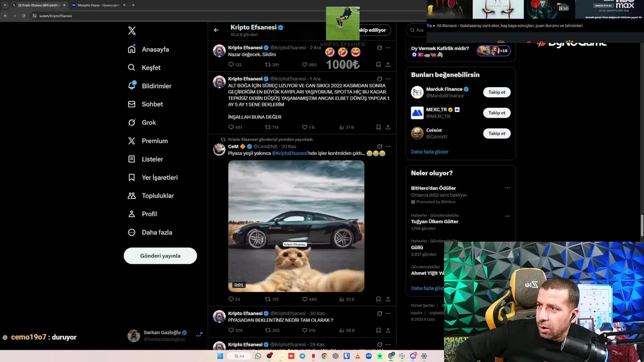This screenshot has width=644, height=362.
Task: Open Güllü trending topic
Action: pyautogui.click(x=417, y=247)
